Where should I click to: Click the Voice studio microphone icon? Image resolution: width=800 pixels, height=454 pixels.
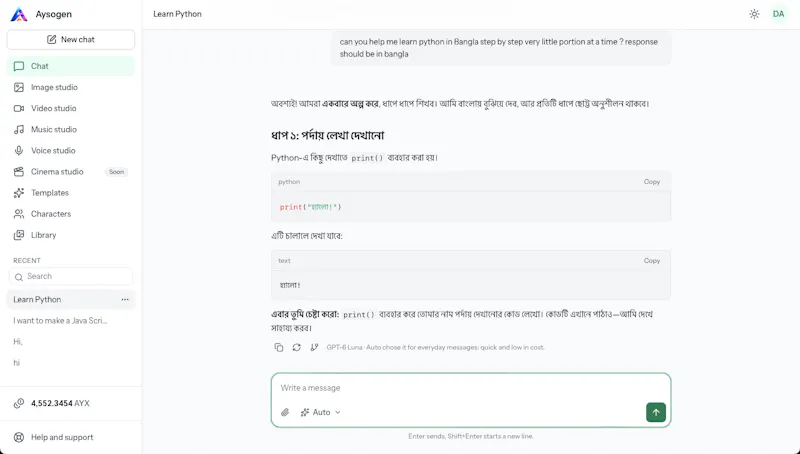(x=19, y=151)
